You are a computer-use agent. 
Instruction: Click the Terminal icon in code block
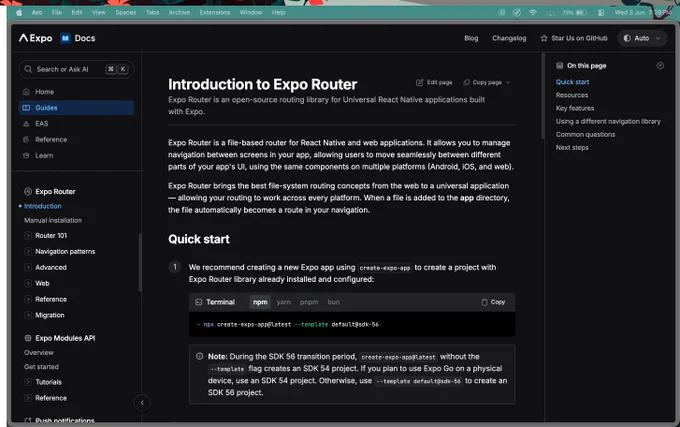tap(199, 303)
